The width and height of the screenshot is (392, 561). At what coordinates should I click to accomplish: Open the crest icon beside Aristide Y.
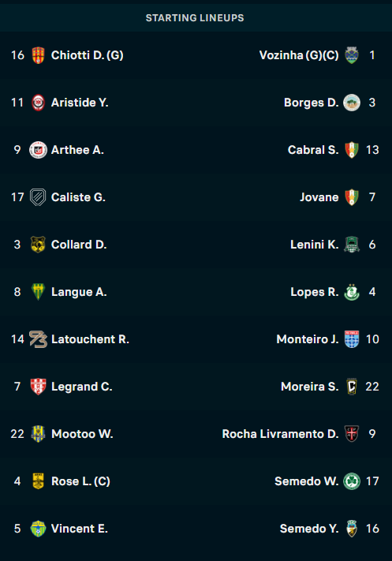coord(38,103)
